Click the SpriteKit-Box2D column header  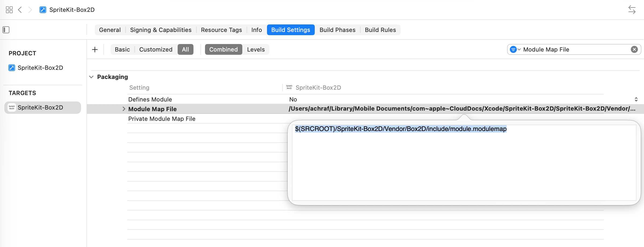(x=318, y=88)
